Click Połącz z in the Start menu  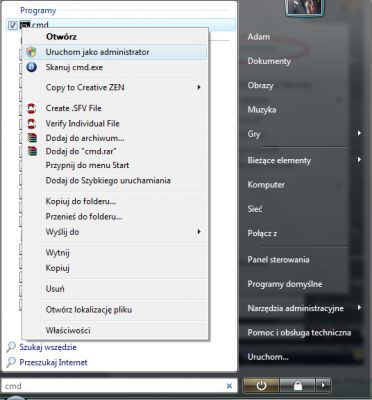[x=262, y=234]
